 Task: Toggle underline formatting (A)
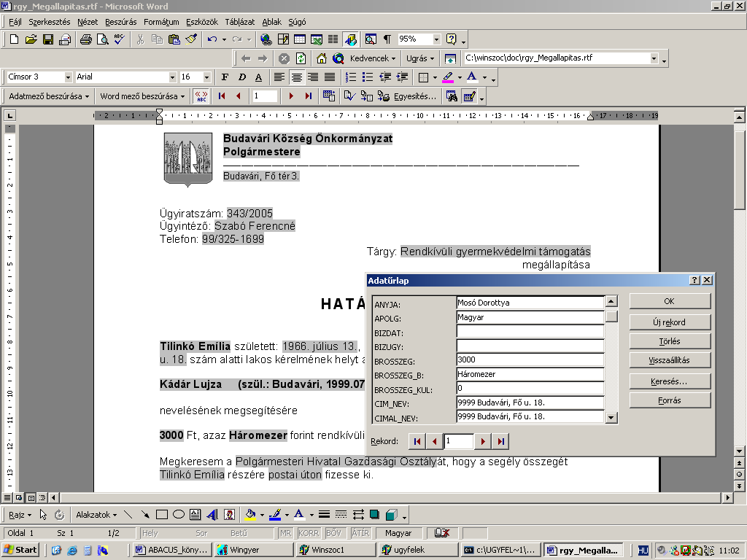click(x=258, y=77)
